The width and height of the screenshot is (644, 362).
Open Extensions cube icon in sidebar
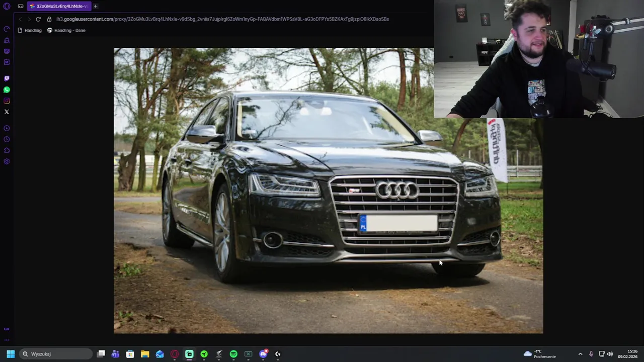pyautogui.click(x=7, y=150)
